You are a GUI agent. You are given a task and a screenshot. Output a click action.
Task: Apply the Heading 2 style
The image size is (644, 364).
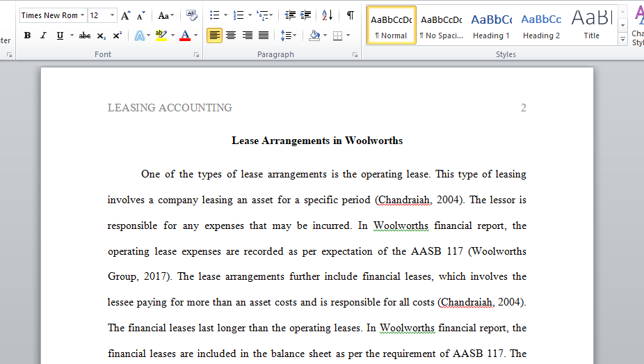(541, 26)
